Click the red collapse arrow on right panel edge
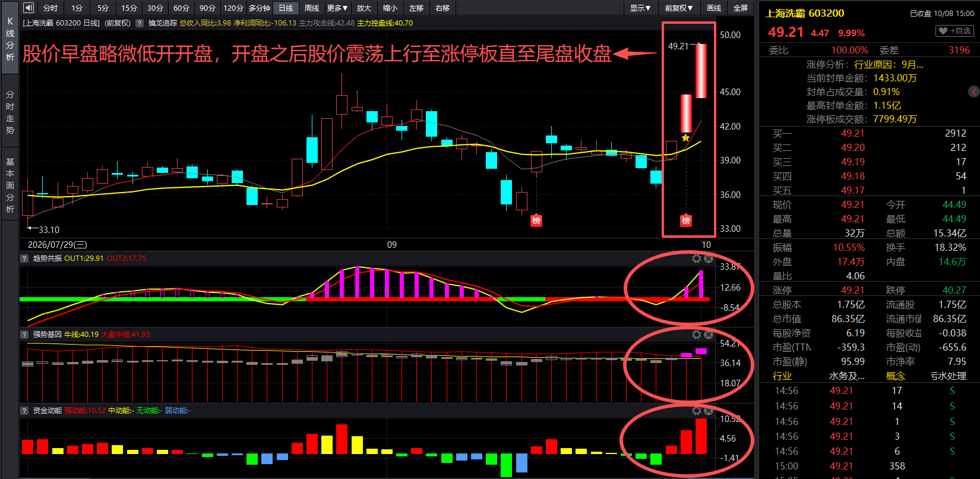Screen dimensions: 980x479 [973, 92]
